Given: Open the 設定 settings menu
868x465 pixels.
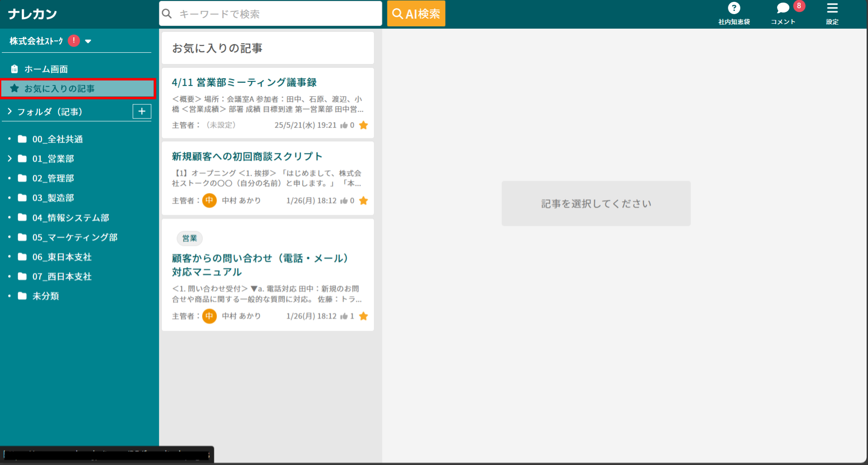Looking at the screenshot, I should (833, 13).
